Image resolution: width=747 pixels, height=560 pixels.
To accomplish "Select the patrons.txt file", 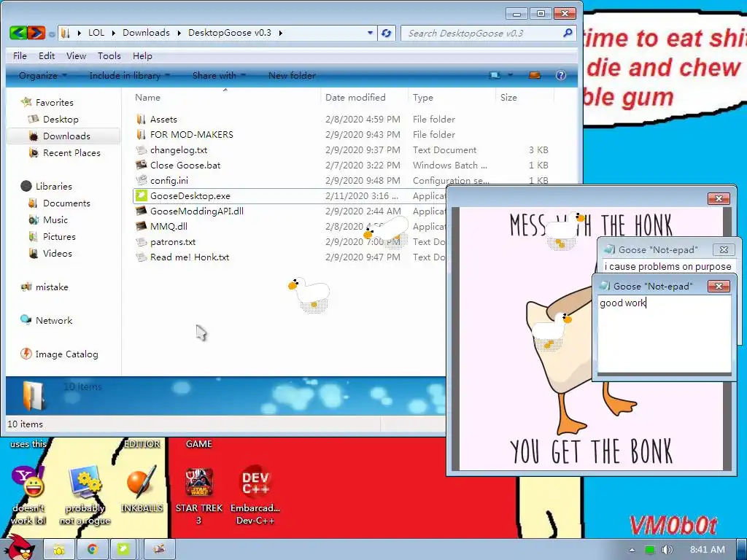I will pyautogui.click(x=173, y=242).
